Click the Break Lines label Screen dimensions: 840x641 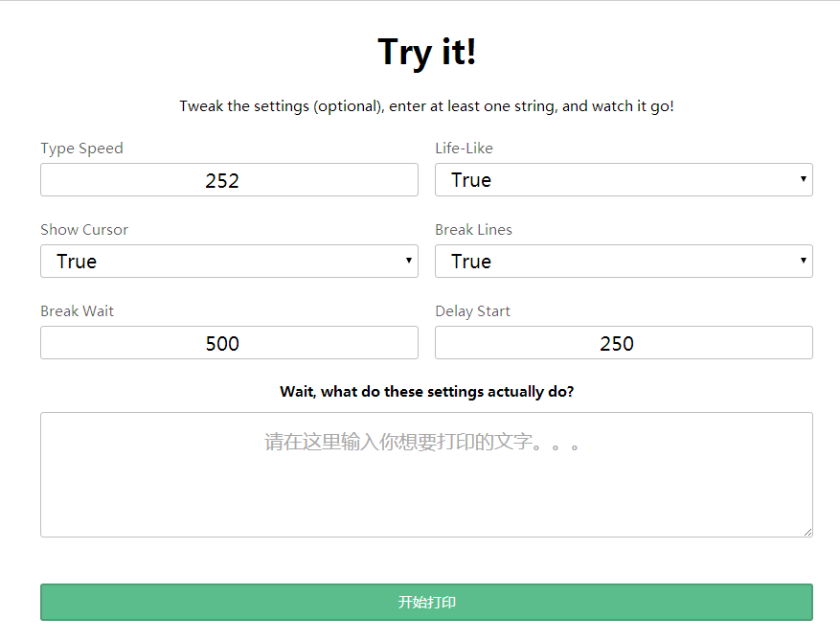473,230
